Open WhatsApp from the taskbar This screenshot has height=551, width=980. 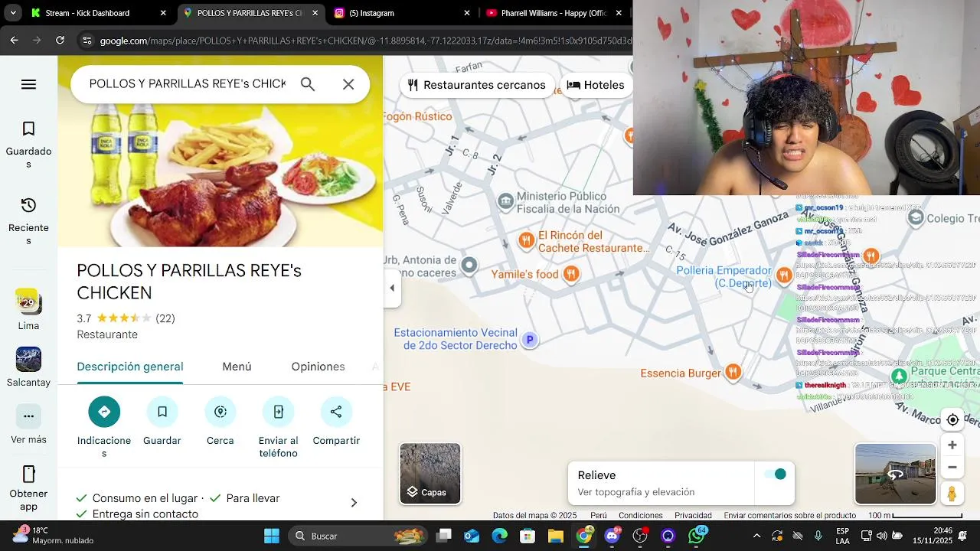pos(697,536)
